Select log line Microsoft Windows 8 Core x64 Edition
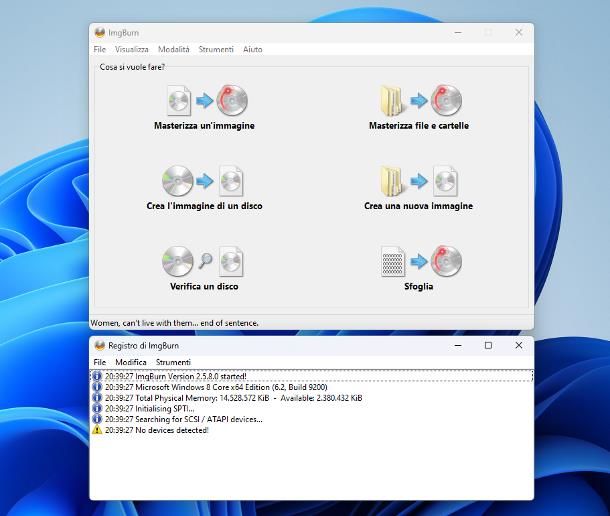This screenshot has height=516, width=610. pyautogui.click(x=216, y=387)
